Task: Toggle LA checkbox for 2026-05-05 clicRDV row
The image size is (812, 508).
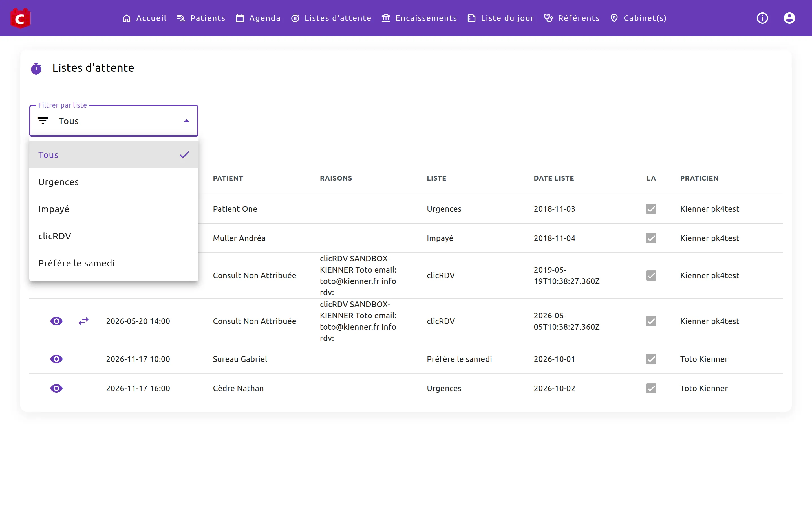Action: [x=651, y=321]
